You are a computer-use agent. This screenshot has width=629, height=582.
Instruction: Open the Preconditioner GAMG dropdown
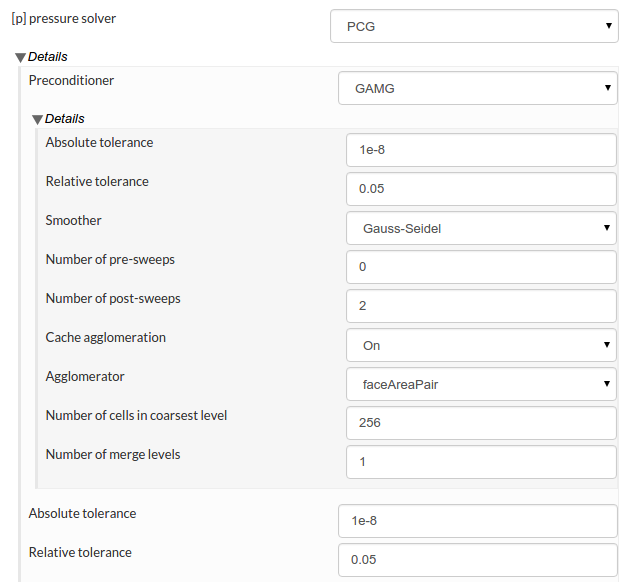pos(478,88)
